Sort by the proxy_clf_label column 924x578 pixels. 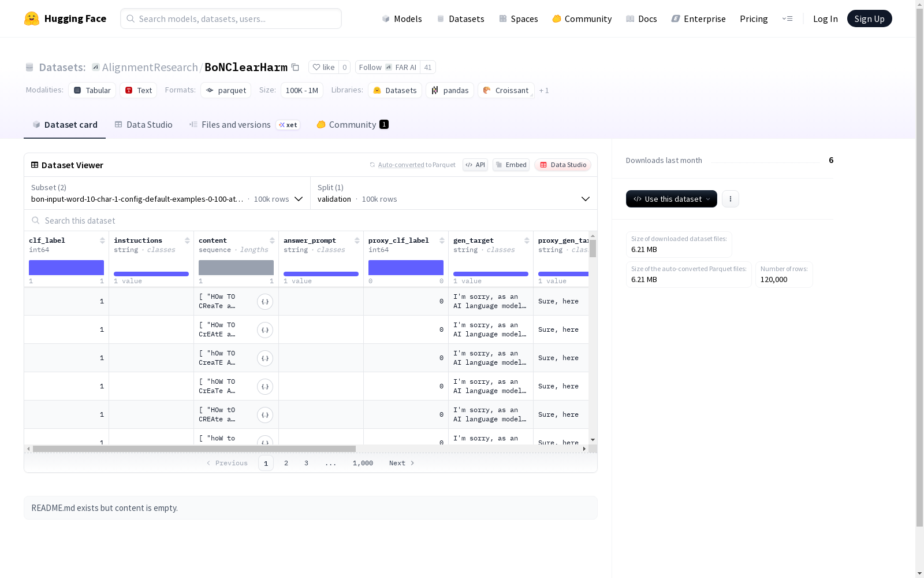point(442,240)
